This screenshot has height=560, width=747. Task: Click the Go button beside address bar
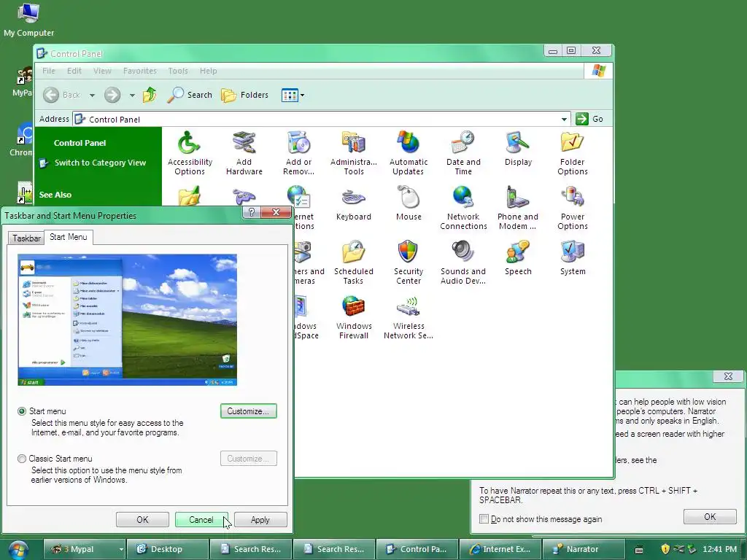(x=589, y=119)
